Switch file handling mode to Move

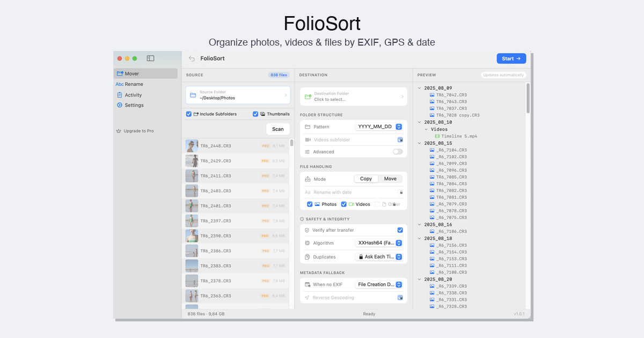[x=390, y=179]
